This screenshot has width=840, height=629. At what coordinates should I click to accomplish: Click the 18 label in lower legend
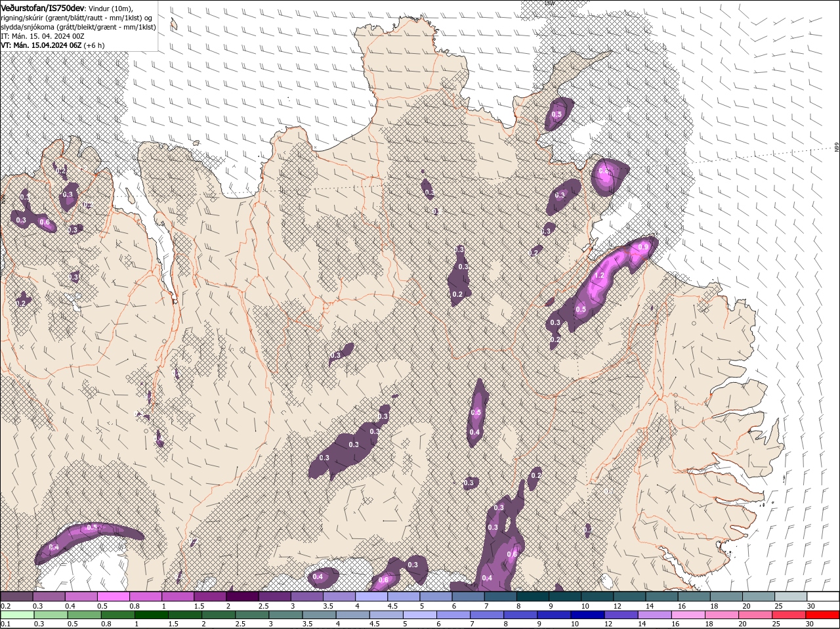[708, 624]
